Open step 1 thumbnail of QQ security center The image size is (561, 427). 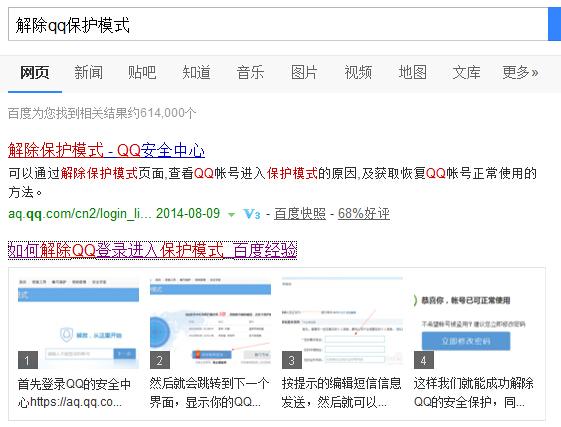tap(78, 323)
